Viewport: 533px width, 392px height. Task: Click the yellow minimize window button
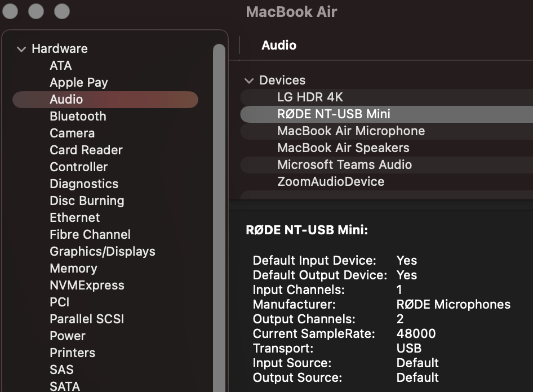coord(36,11)
